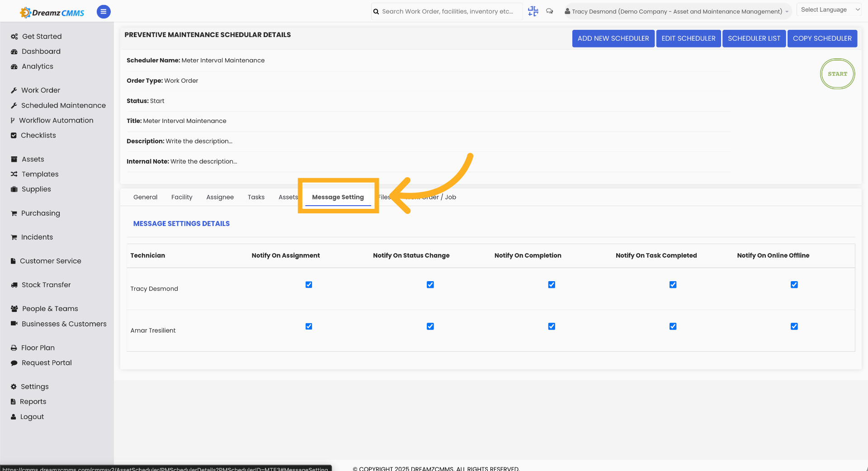
Task: Click the Settings gear icon
Action: [14, 386]
